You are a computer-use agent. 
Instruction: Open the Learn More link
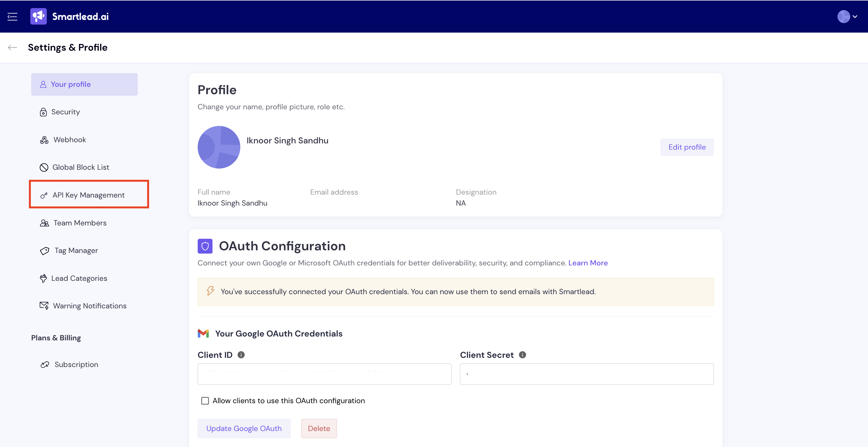[x=588, y=263]
